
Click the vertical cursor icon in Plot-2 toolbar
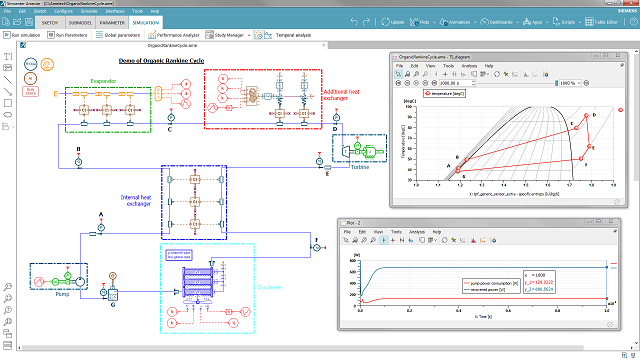tap(384, 240)
